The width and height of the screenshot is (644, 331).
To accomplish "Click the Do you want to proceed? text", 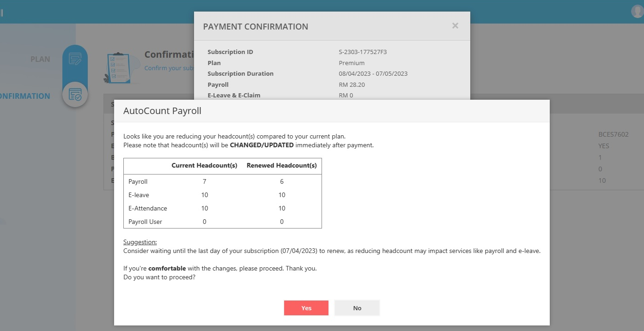I will pos(159,277).
